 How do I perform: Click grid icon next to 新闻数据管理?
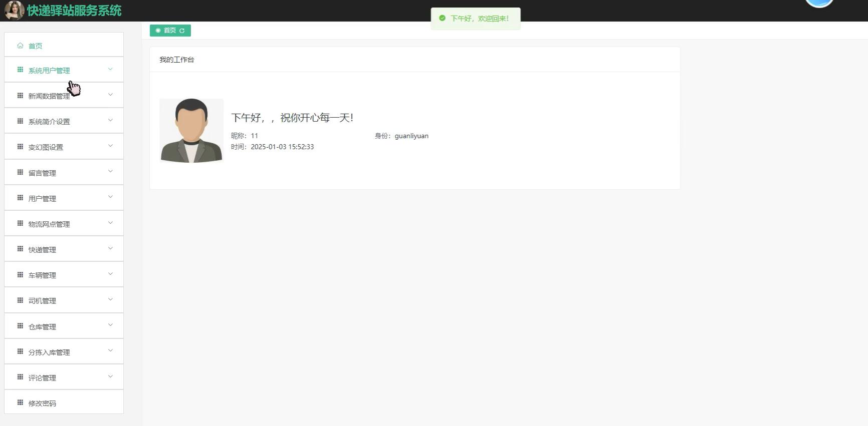pos(20,95)
